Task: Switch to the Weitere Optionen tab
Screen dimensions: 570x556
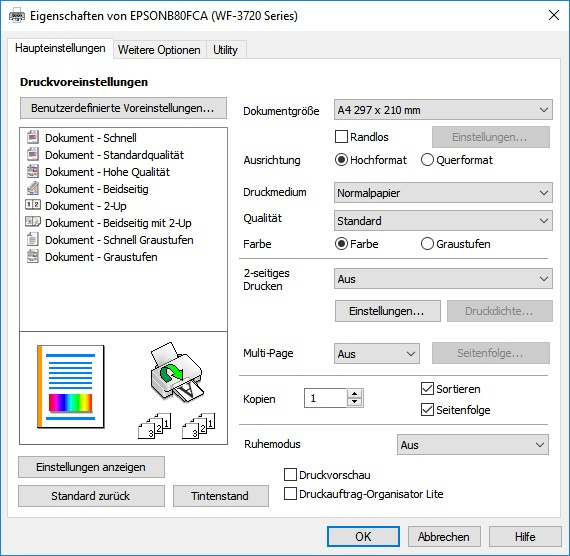Action: [x=159, y=50]
